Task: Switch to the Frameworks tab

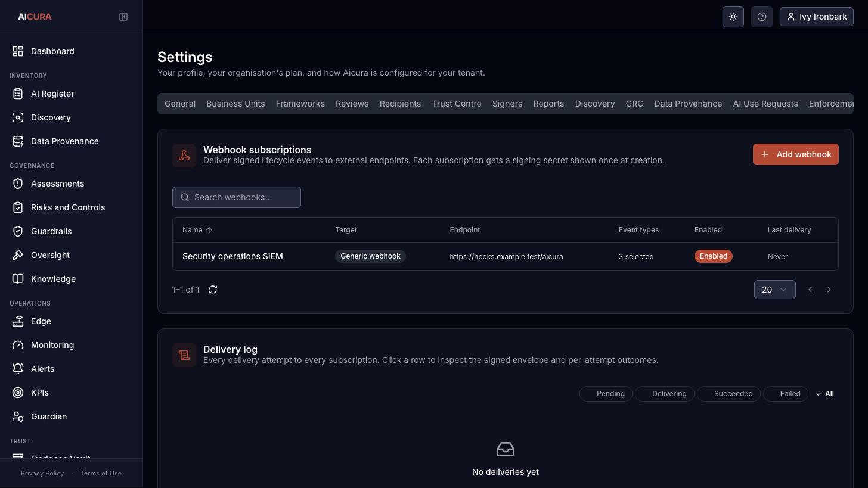Action: (x=300, y=104)
